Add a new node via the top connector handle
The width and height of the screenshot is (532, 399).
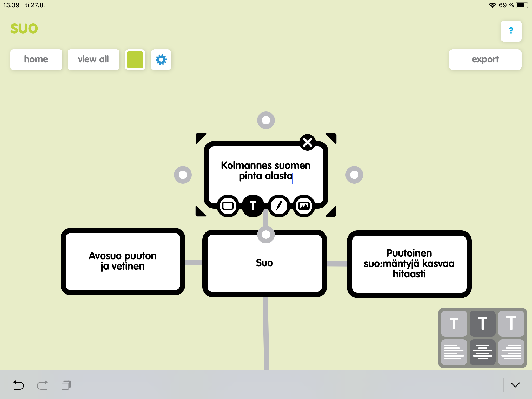[266, 120]
